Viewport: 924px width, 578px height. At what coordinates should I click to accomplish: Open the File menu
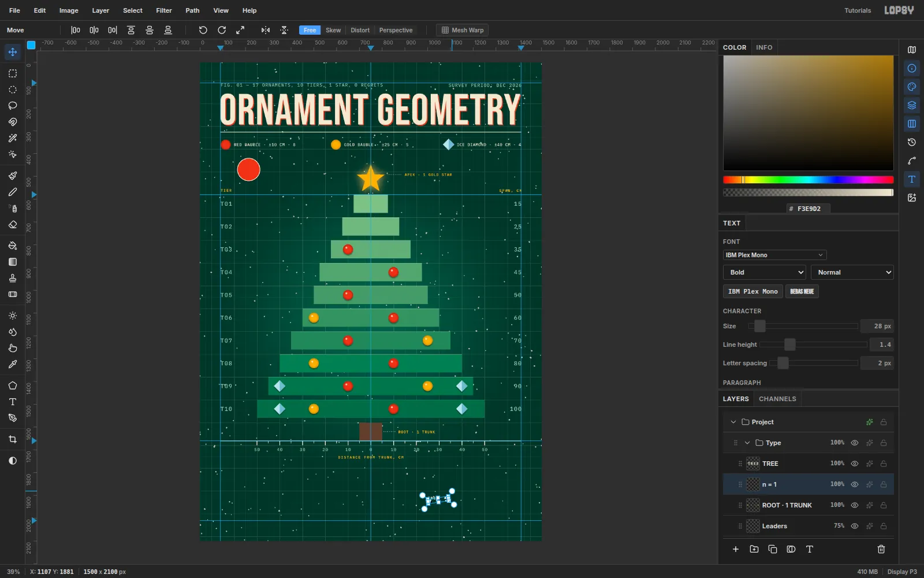coord(14,10)
